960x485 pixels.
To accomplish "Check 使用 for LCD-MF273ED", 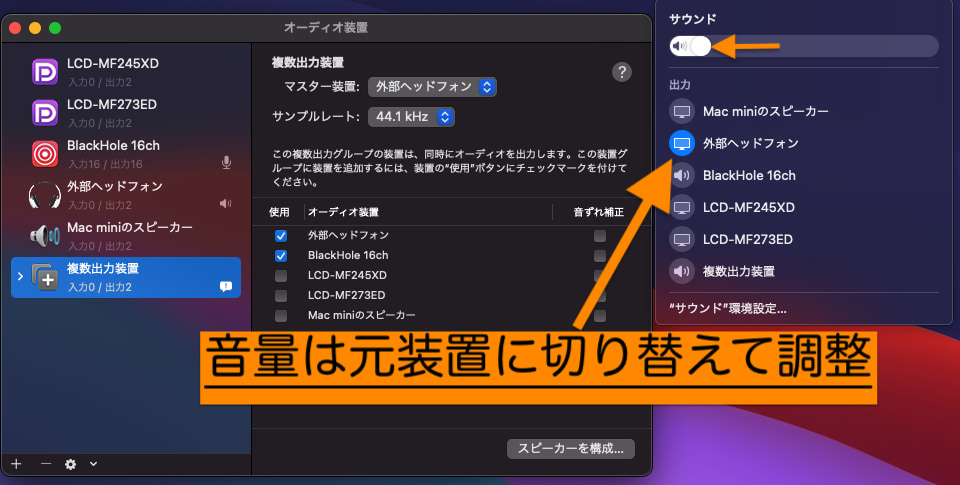I will [x=281, y=296].
